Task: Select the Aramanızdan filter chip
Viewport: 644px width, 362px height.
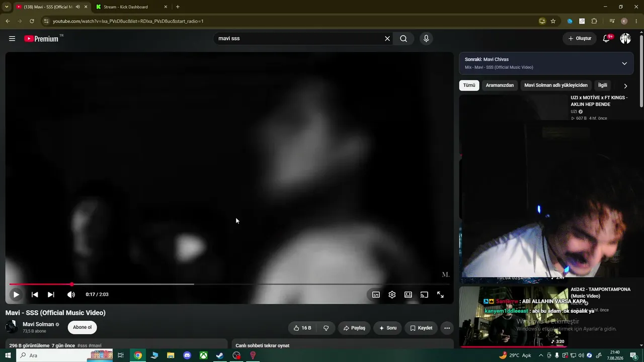Action: (500, 85)
